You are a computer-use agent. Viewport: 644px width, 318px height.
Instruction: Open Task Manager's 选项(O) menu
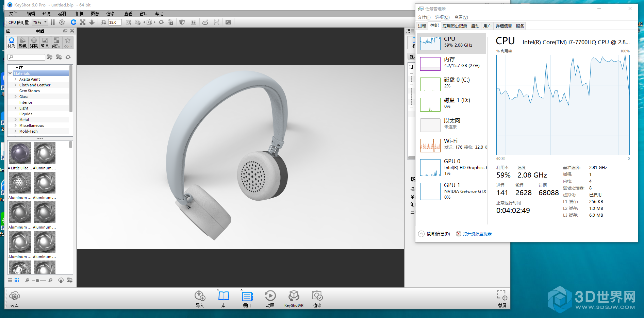click(442, 17)
